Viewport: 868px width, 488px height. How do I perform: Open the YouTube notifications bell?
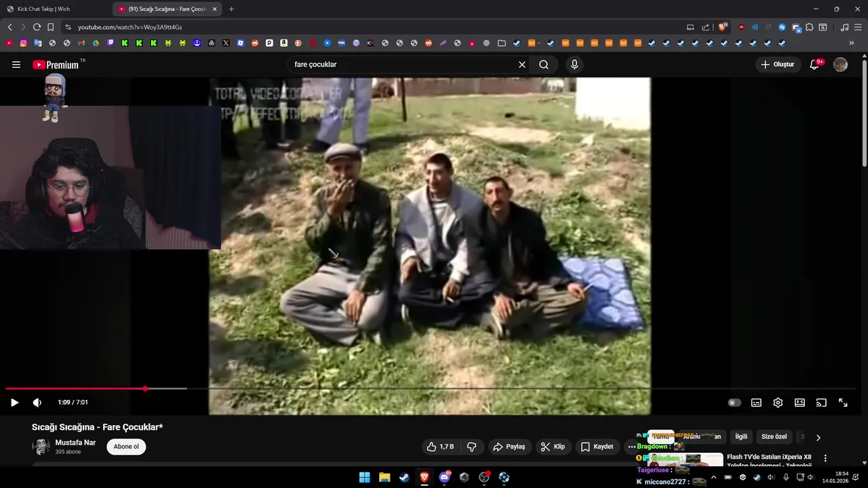click(x=816, y=64)
